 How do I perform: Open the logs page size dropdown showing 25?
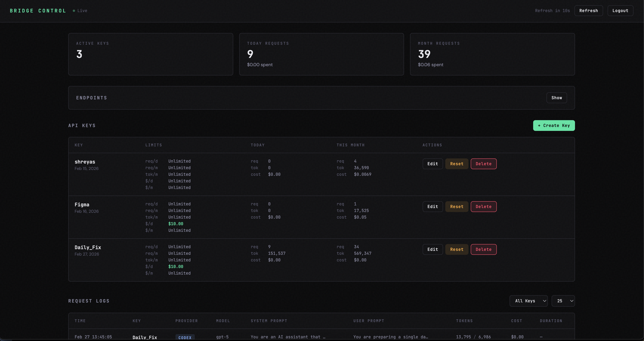(563, 301)
